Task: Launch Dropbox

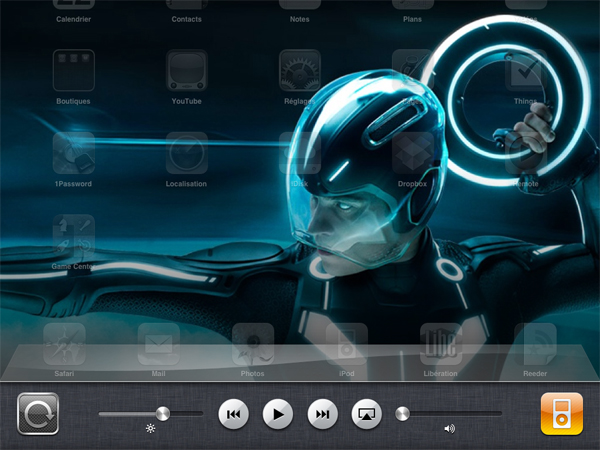Action: (412, 153)
